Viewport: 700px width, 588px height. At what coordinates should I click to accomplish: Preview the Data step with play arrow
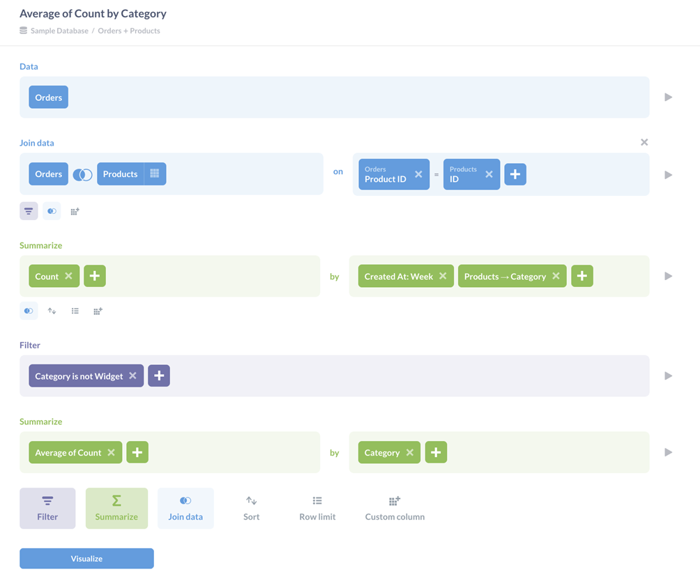point(669,98)
